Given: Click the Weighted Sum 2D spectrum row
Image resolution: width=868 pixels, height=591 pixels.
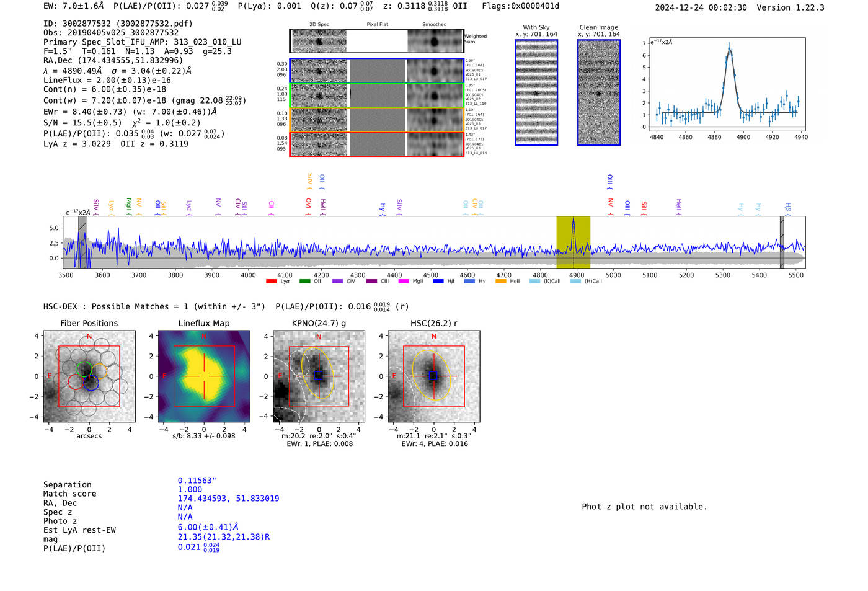Looking at the screenshot, I should [376, 41].
